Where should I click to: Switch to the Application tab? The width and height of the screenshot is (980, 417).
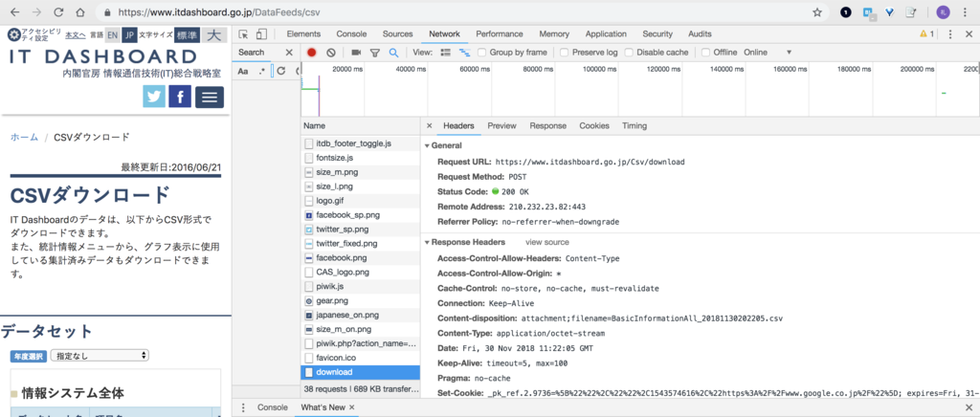[x=606, y=34]
